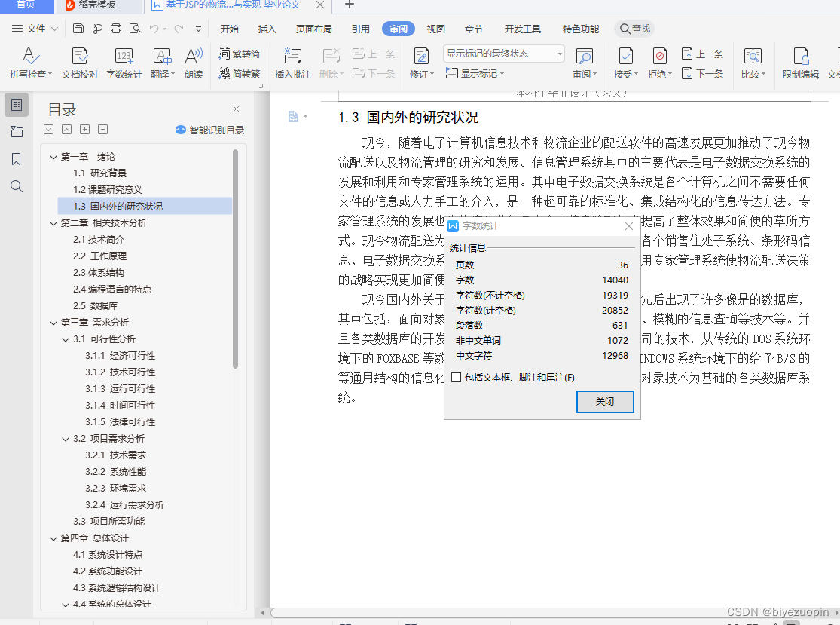Click the paragraph layout icon beside heading 1.3
Screen dimensions: 840x625
point(294,116)
